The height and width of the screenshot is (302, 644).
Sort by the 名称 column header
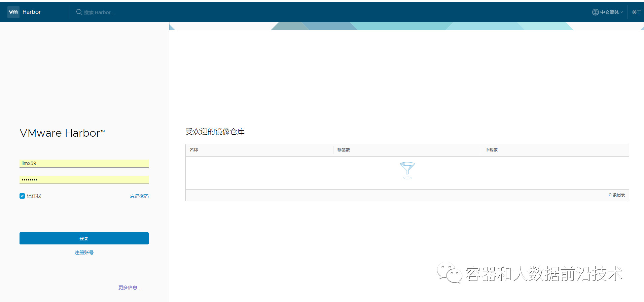(194, 150)
